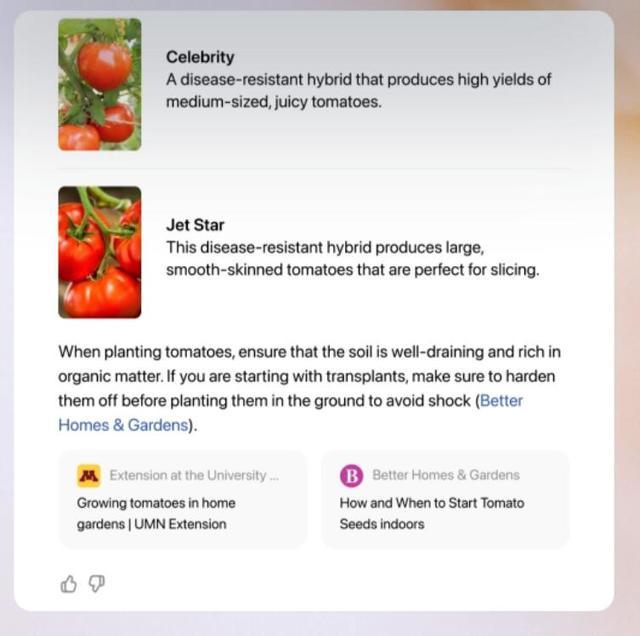Viewport: 640px width, 636px height.
Task: Click 'Seeds indoors' text in the second source card
Action: coord(382,524)
